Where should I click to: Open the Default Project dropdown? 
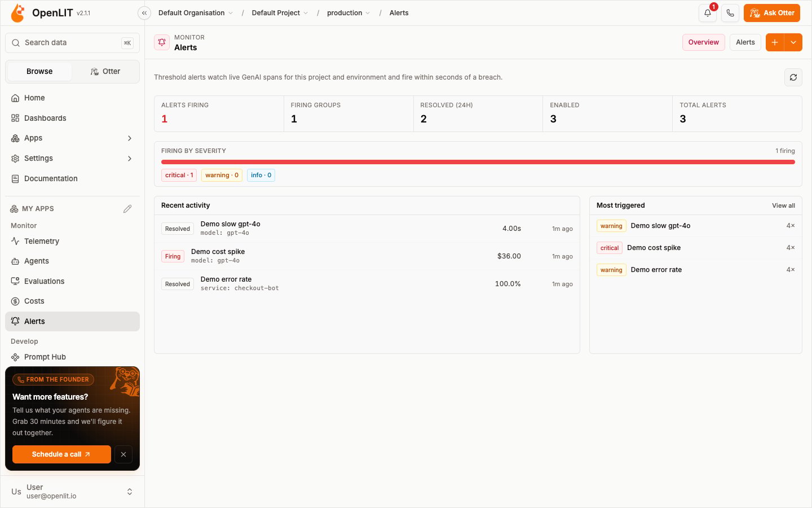(x=280, y=13)
